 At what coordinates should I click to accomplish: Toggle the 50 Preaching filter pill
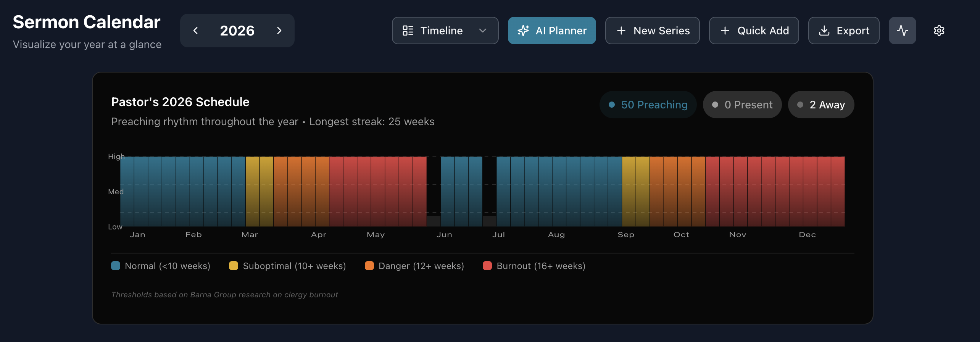coord(648,105)
